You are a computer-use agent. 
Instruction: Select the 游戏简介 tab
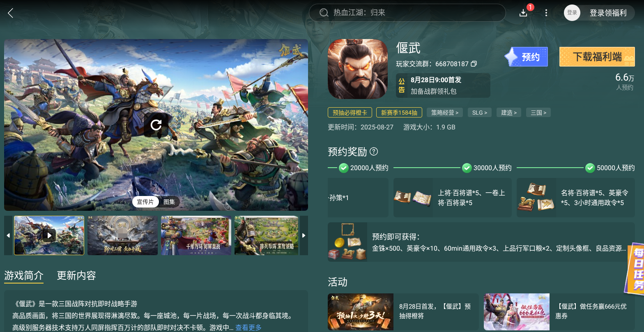(x=24, y=275)
